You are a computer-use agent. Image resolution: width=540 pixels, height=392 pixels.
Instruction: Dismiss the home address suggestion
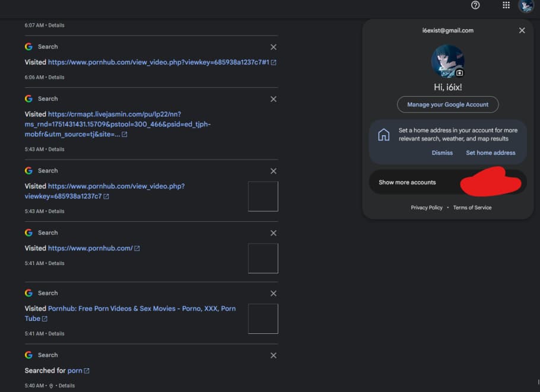pos(442,153)
